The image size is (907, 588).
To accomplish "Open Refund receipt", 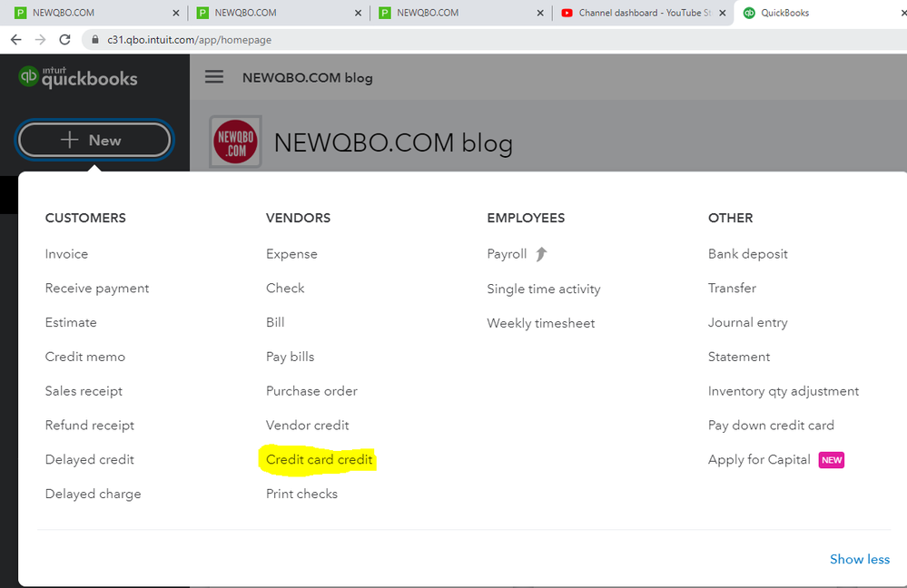I will [x=90, y=425].
